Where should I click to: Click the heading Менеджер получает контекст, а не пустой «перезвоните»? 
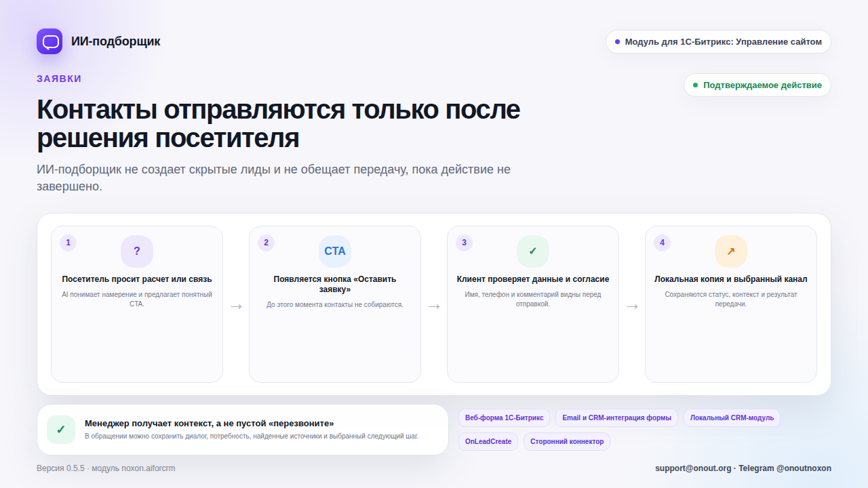coord(210,423)
